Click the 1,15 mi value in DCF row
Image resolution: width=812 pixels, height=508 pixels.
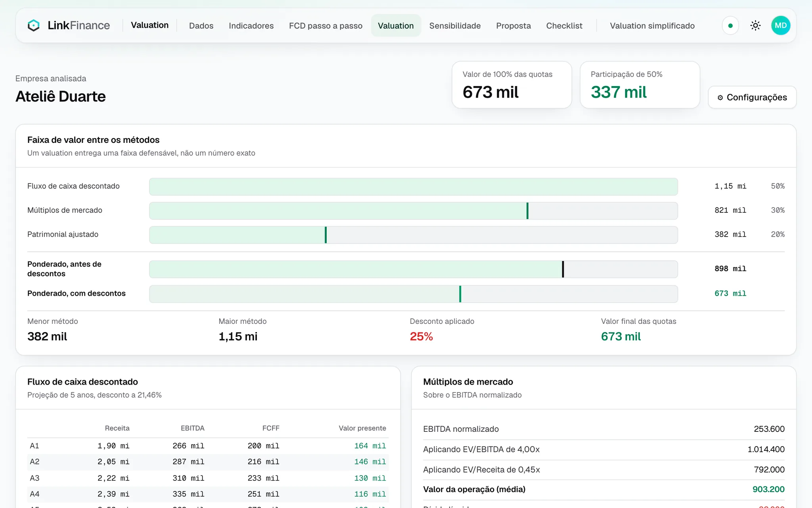click(730, 186)
